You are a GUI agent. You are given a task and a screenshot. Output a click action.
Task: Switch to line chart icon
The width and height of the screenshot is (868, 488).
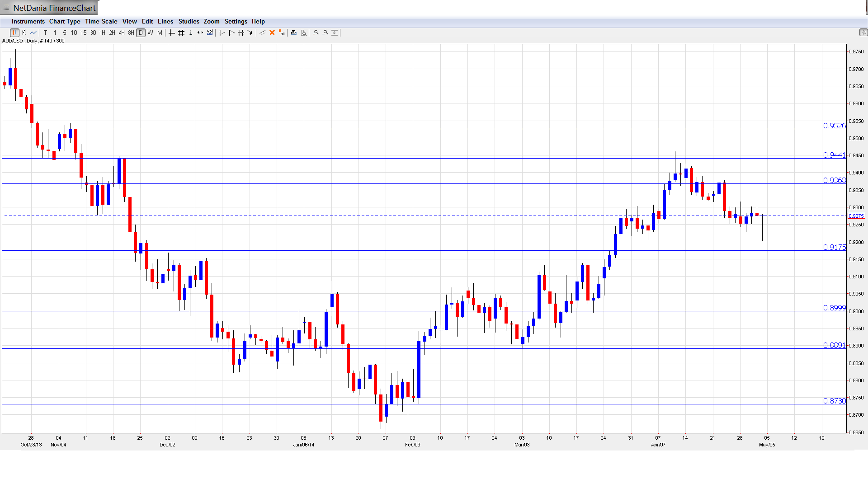click(x=33, y=33)
